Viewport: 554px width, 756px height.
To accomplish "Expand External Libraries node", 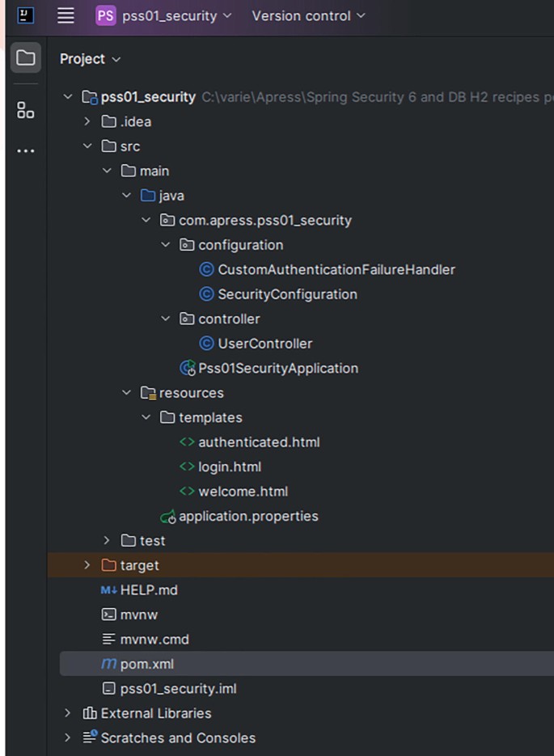I will pyautogui.click(x=68, y=713).
